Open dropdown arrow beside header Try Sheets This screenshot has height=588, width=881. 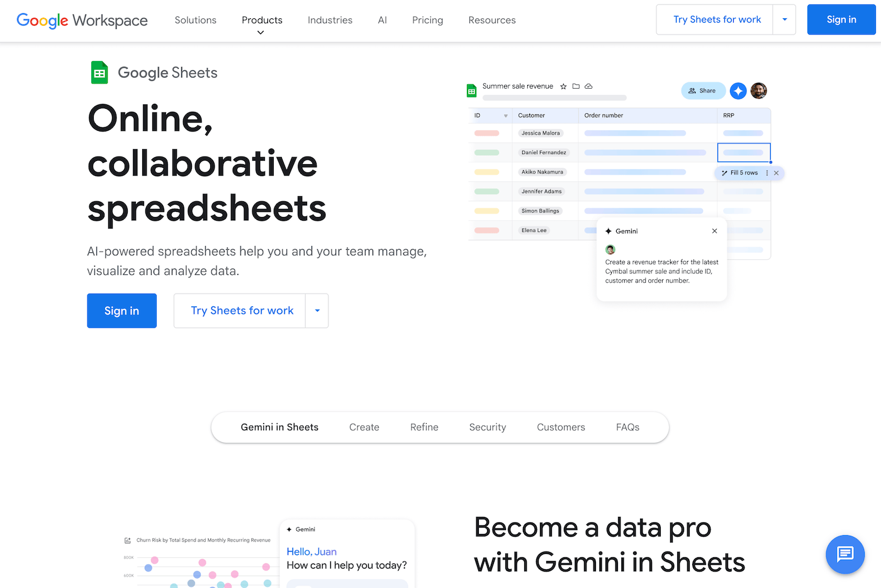[x=784, y=19]
